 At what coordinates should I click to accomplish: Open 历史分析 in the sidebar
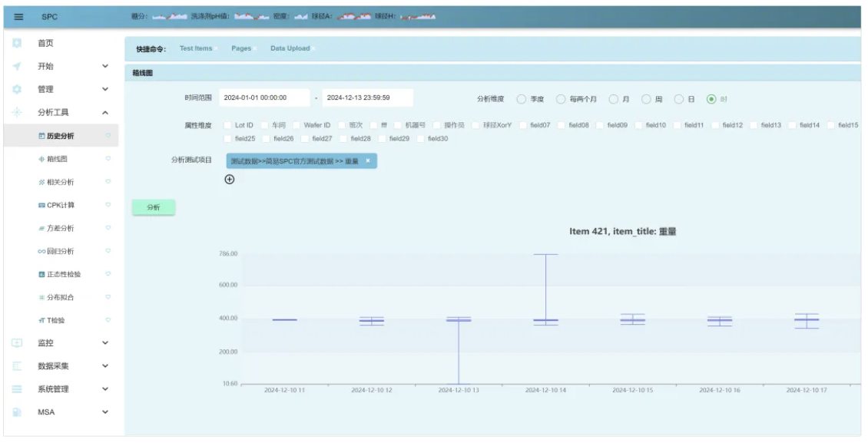click(x=61, y=135)
